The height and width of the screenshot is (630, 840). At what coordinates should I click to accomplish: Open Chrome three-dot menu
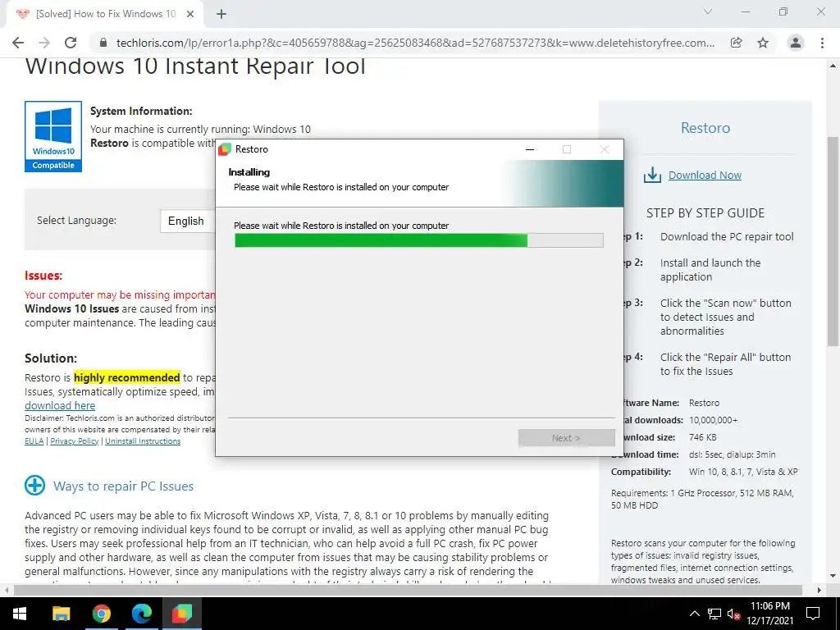tap(822, 43)
